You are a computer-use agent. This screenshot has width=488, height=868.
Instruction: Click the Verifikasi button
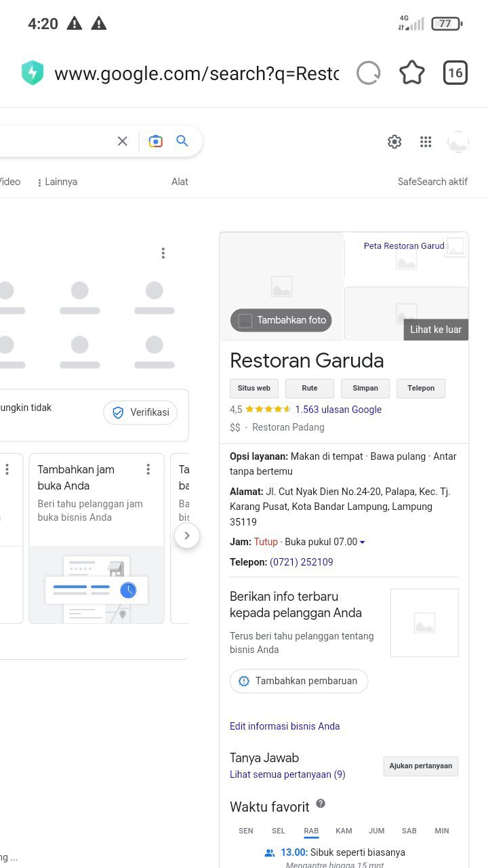[140, 412]
